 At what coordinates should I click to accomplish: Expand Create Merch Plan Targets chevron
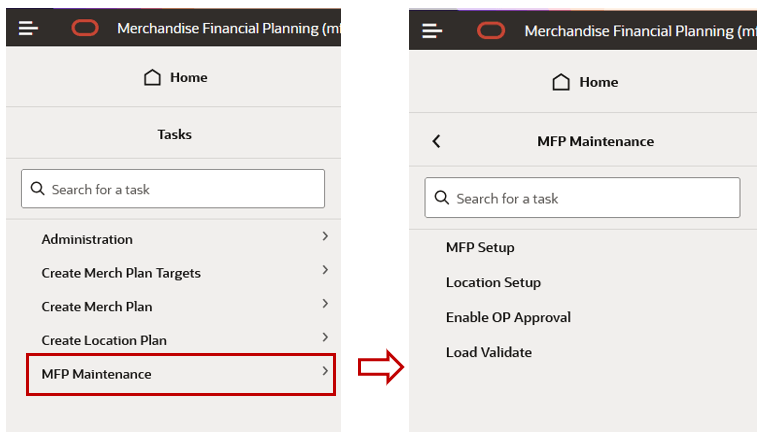(325, 270)
